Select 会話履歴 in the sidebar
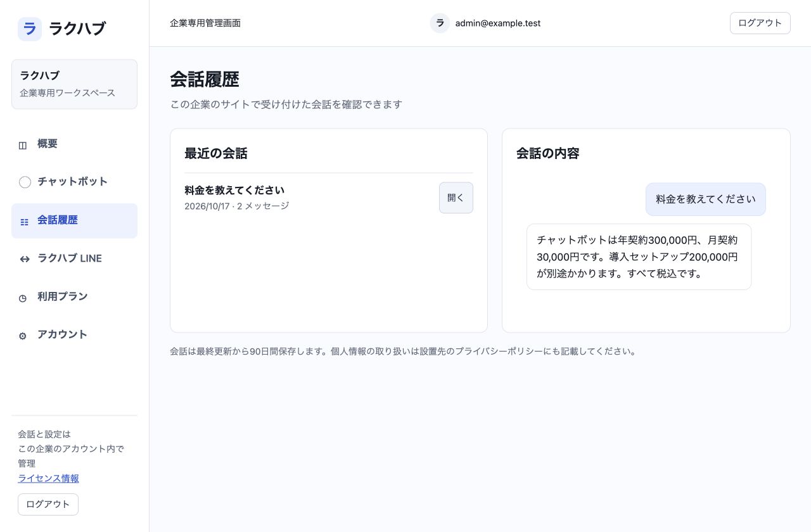This screenshot has width=811, height=532. pos(74,220)
